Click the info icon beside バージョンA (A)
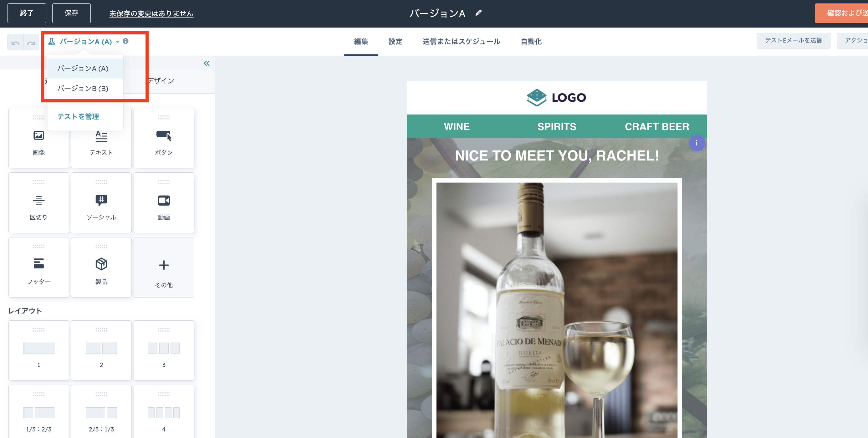 point(125,41)
